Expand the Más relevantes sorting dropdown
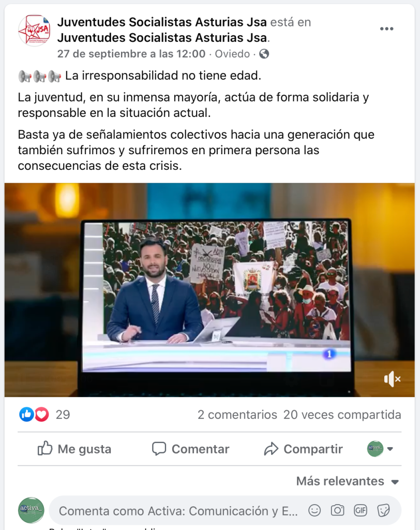The height and width of the screenshot is (530, 420). pos(348,481)
